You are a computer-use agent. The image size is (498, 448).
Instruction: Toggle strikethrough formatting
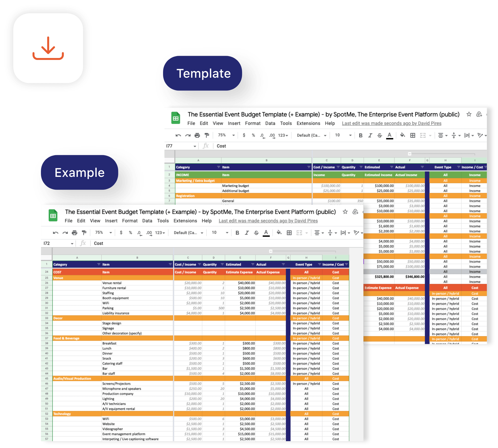tap(256, 233)
